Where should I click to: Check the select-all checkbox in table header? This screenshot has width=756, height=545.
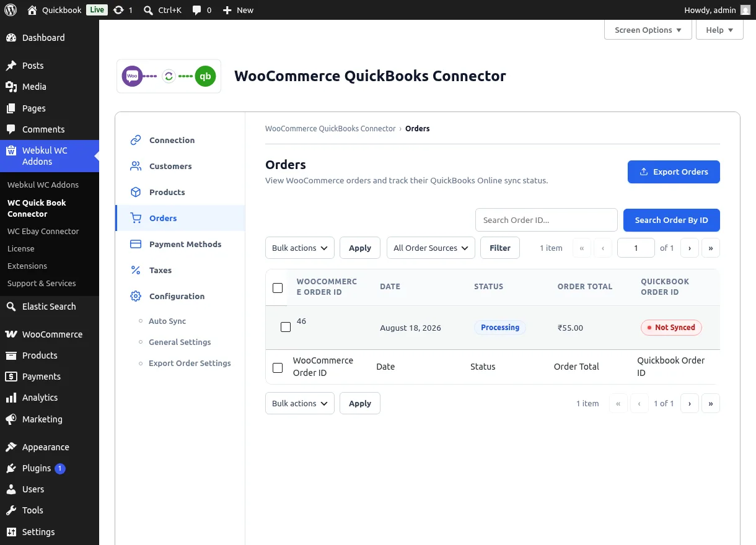pos(278,287)
